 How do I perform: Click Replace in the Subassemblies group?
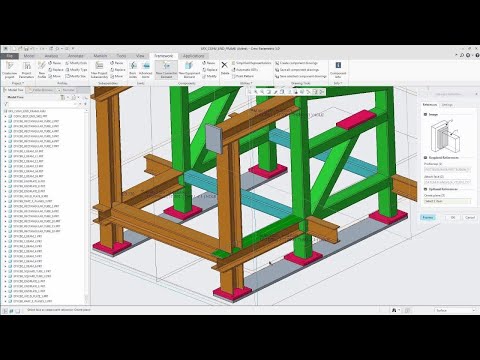(x=118, y=70)
